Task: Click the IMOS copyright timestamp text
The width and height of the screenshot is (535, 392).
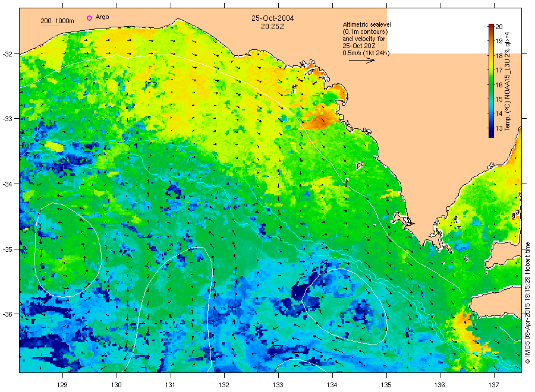Action: (x=527, y=303)
